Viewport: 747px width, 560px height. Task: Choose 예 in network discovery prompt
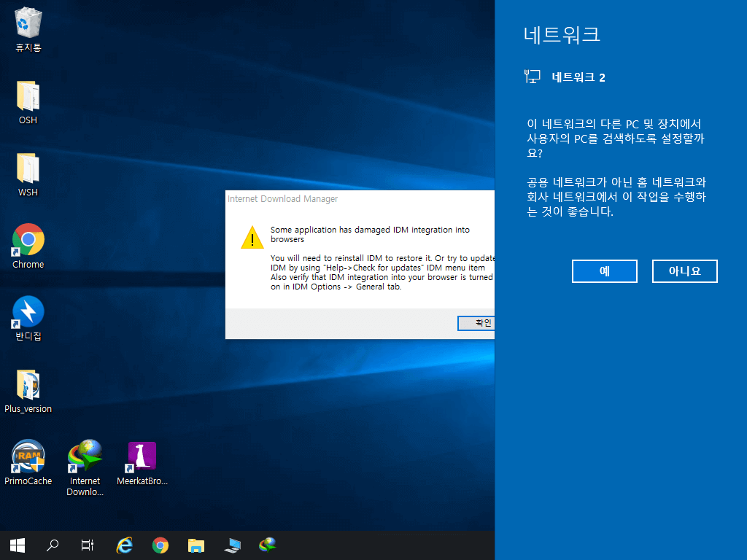coord(605,271)
